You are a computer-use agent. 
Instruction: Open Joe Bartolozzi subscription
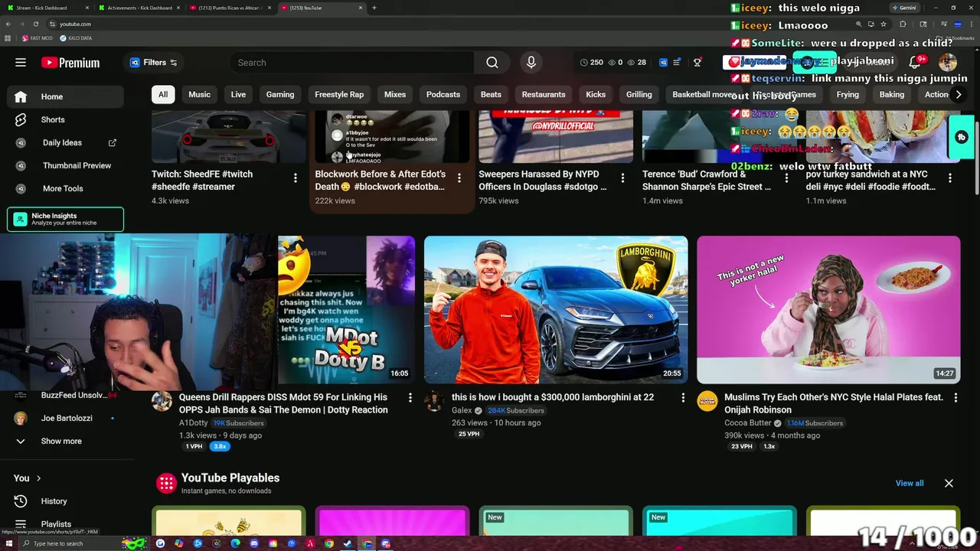65,419
